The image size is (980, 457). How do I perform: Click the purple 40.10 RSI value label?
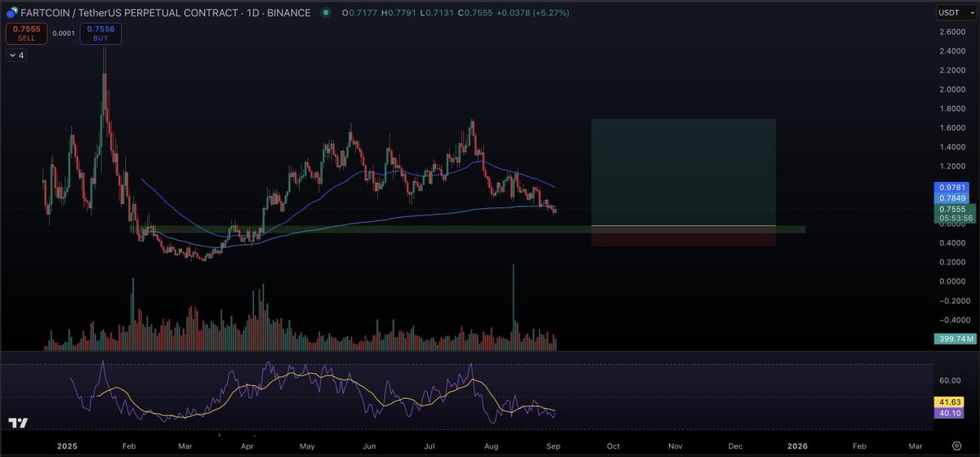pos(949,413)
